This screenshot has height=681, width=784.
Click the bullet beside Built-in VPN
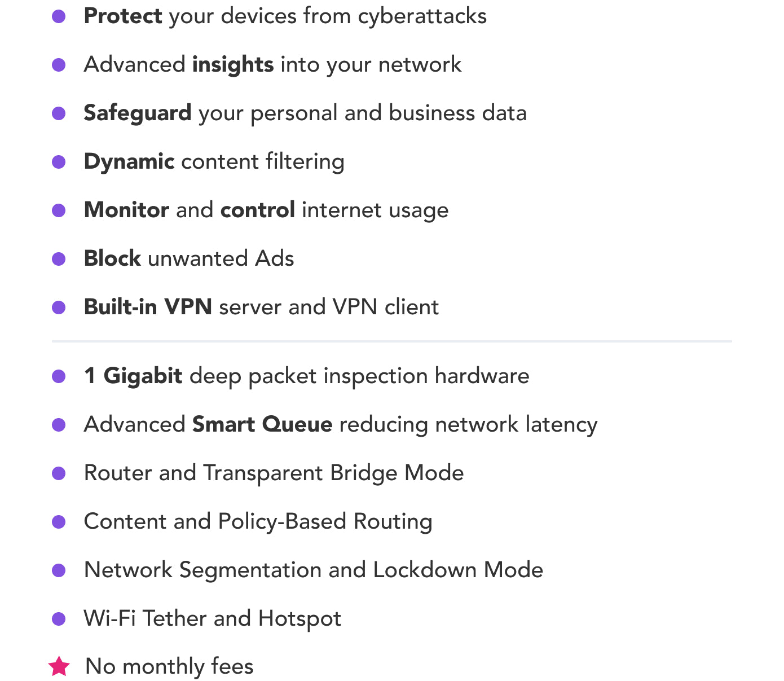59,307
